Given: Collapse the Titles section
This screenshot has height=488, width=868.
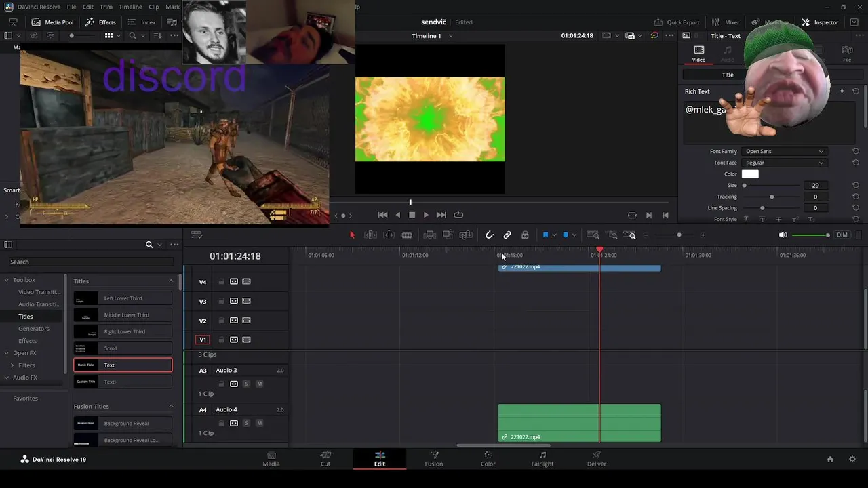Looking at the screenshot, I should point(171,281).
